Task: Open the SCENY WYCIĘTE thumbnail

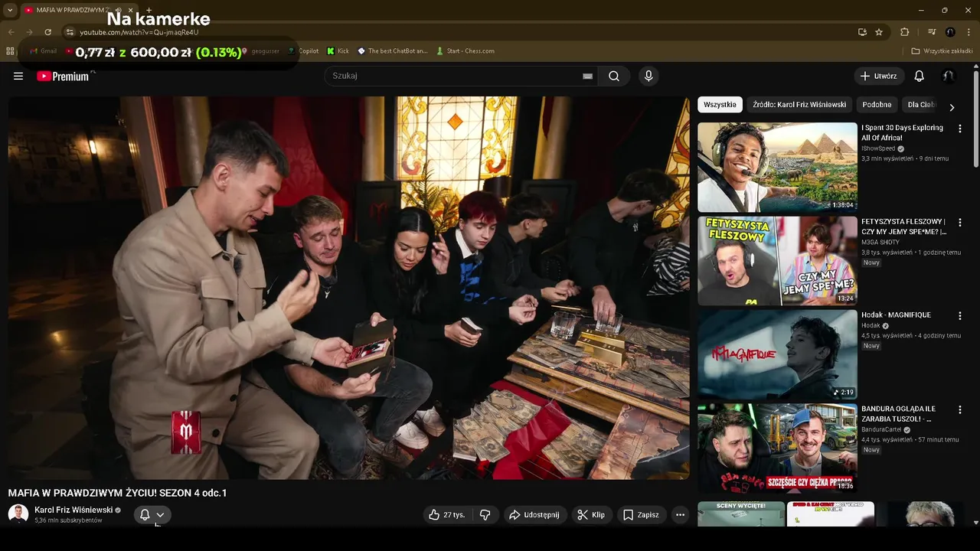Action: tap(741, 514)
